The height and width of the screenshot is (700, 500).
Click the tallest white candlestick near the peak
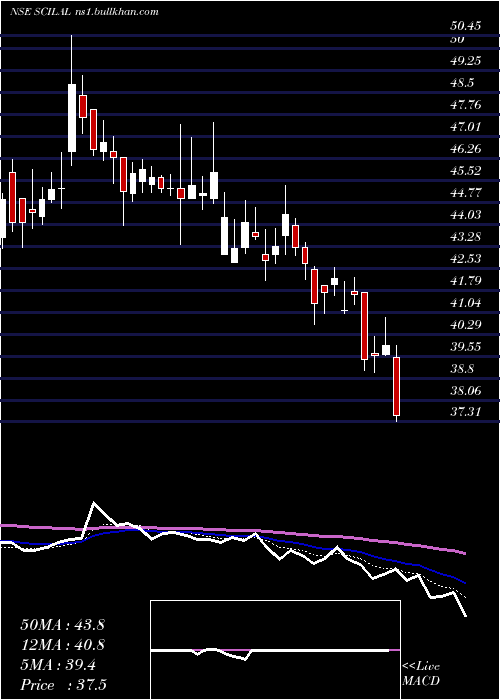click(72, 118)
